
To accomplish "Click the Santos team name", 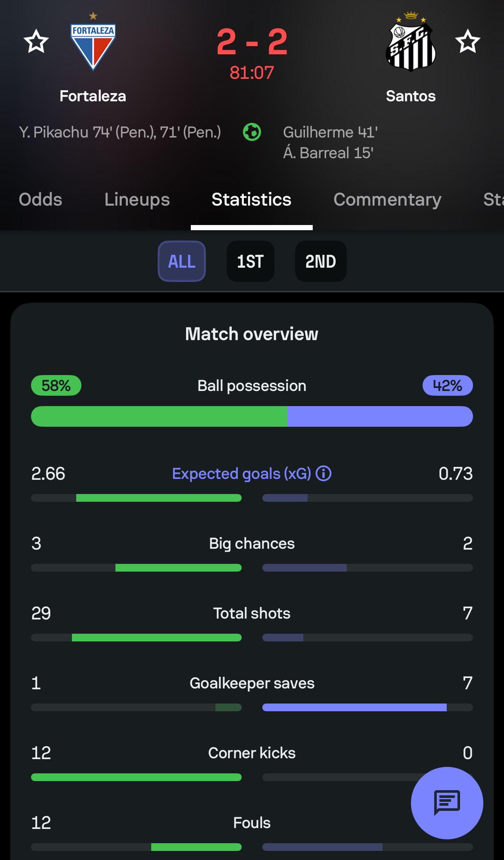I will point(411,96).
